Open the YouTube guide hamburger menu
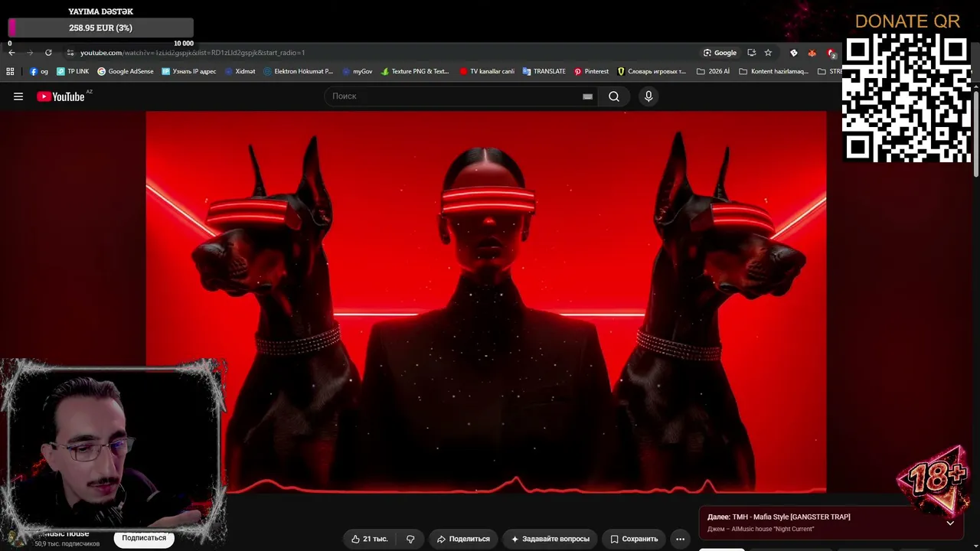This screenshot has width=980, height=551. click(18, 96)
